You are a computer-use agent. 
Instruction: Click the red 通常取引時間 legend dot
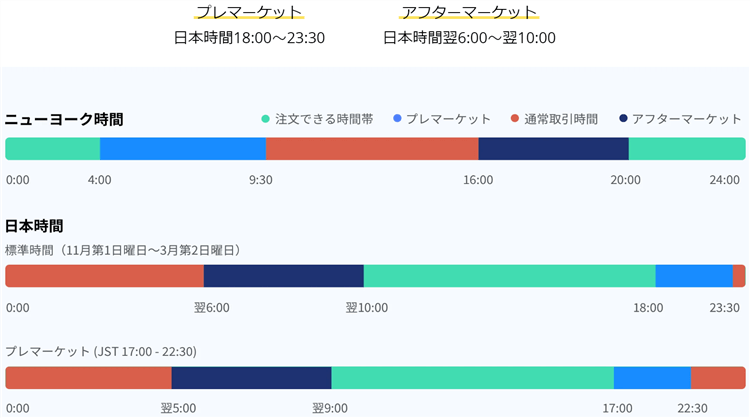click(x=515, y=119)
